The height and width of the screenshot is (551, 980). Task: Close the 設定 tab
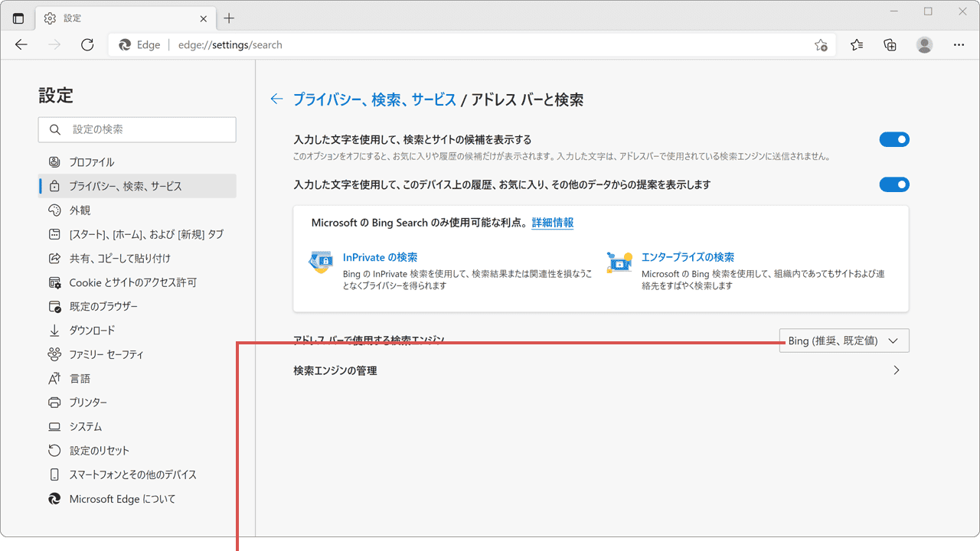[x=203, y=18]
